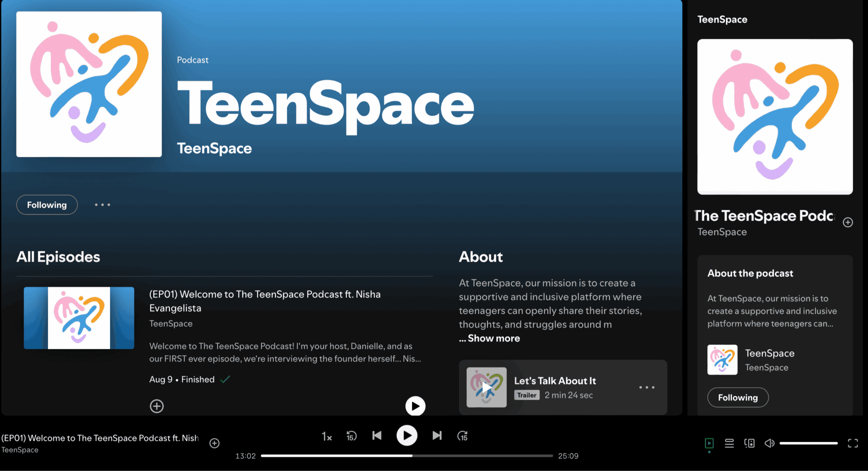Screen dimensions: 868x471
Task: Skip to next track
Action: (x=437, y=436)
